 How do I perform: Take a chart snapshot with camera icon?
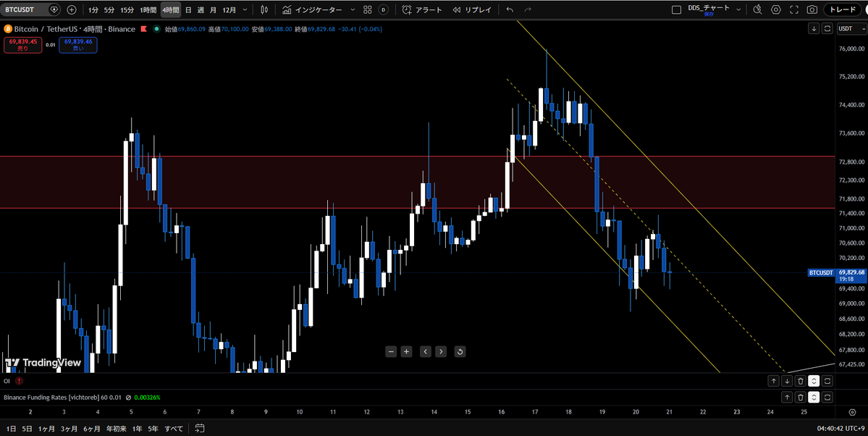[x=812, y=10]
